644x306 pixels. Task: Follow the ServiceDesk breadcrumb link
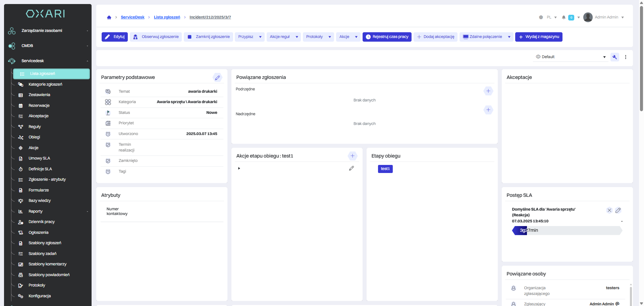tap(132, 17)
